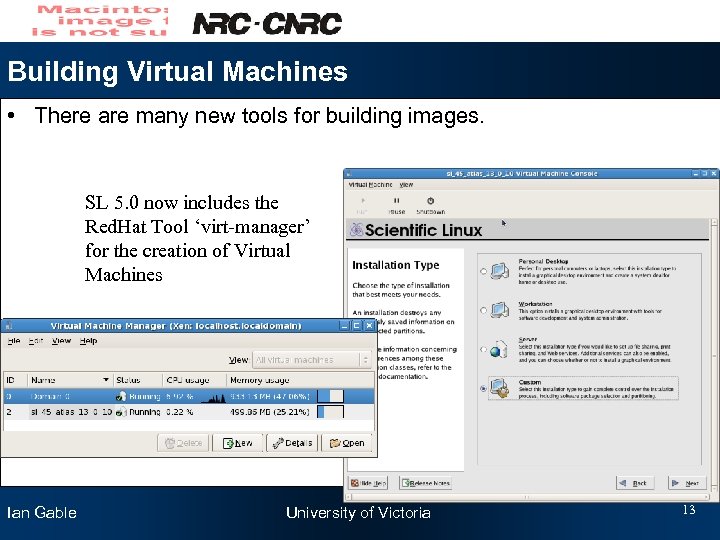Click the ID column header
The image size is (720, 540).
point(16,380)
